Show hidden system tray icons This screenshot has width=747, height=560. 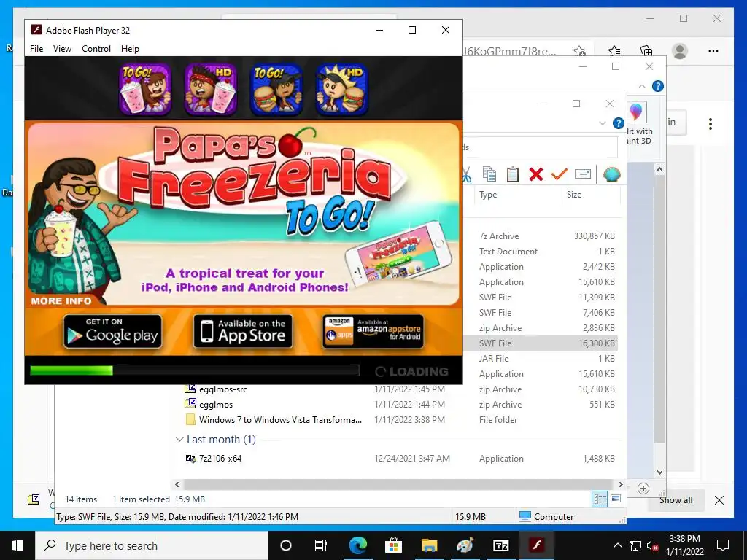point(617,545)
